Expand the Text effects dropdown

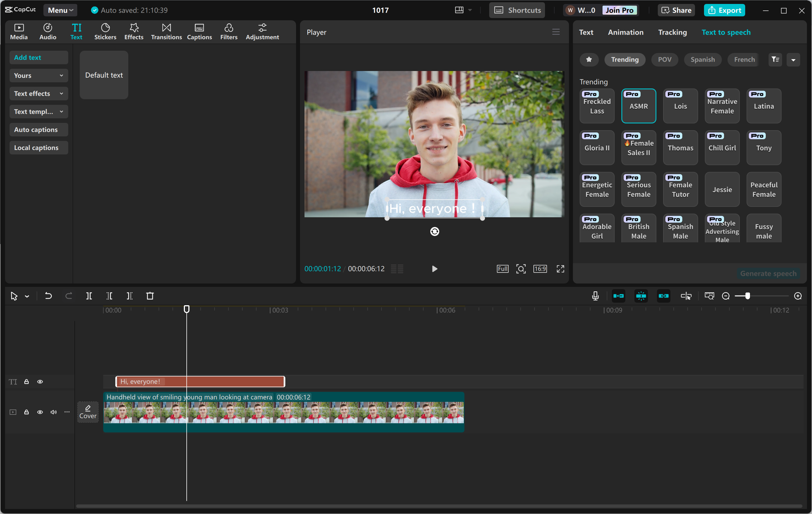click(38, 93)
